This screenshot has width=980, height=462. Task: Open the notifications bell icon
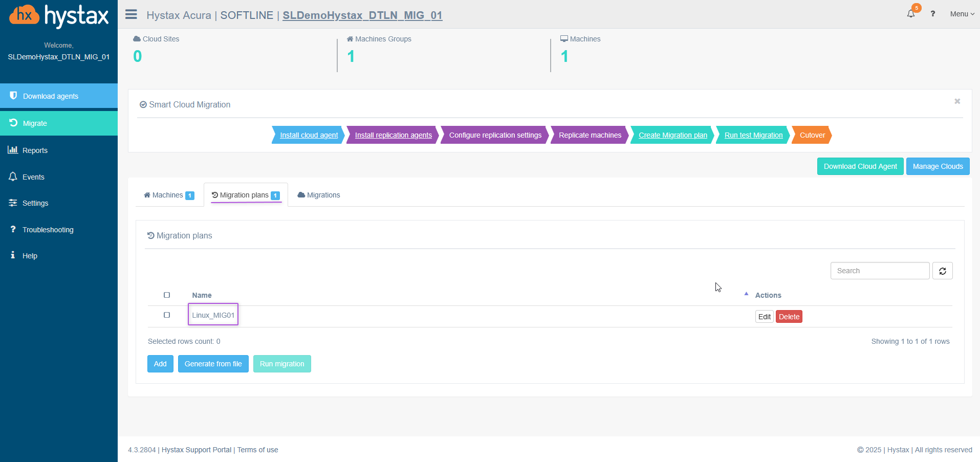(911, 14)
